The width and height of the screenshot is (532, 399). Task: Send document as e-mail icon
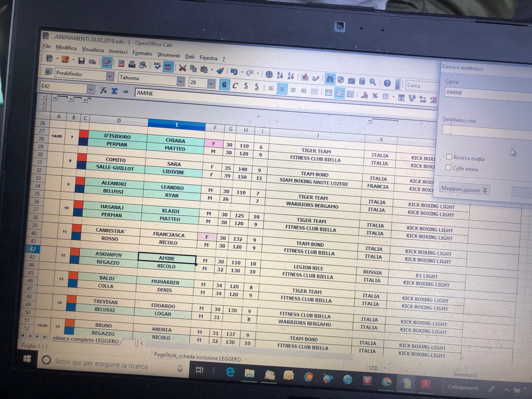(93, 62)
